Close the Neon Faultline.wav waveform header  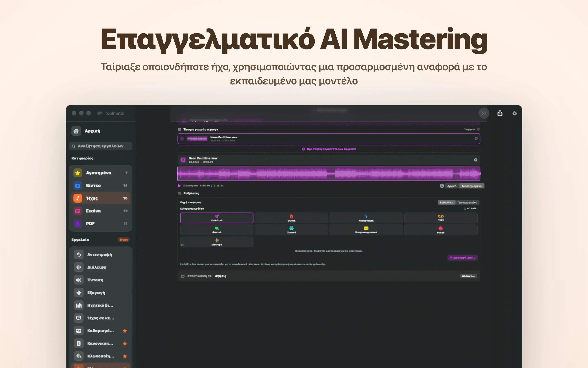pos(476,160)
